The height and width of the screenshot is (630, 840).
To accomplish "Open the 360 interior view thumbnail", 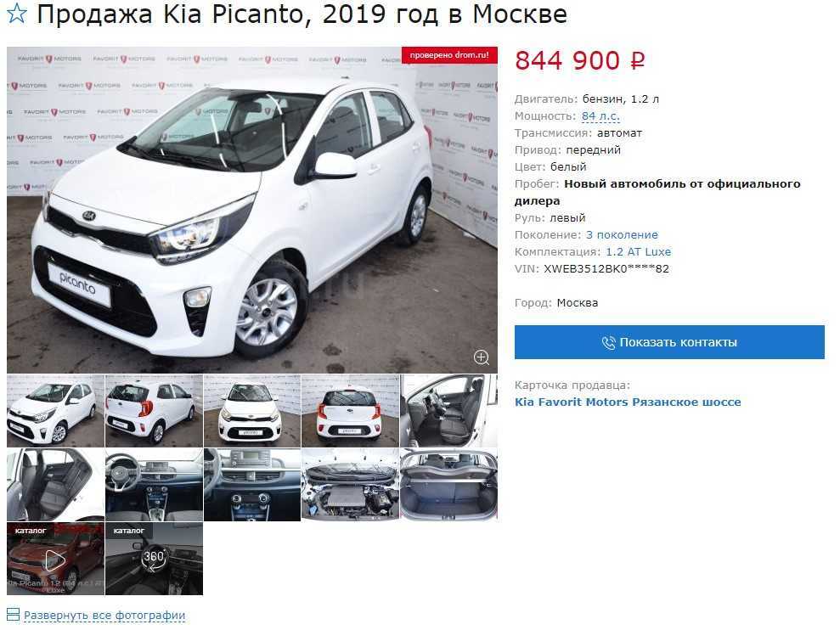I will [x=155, y=559].
